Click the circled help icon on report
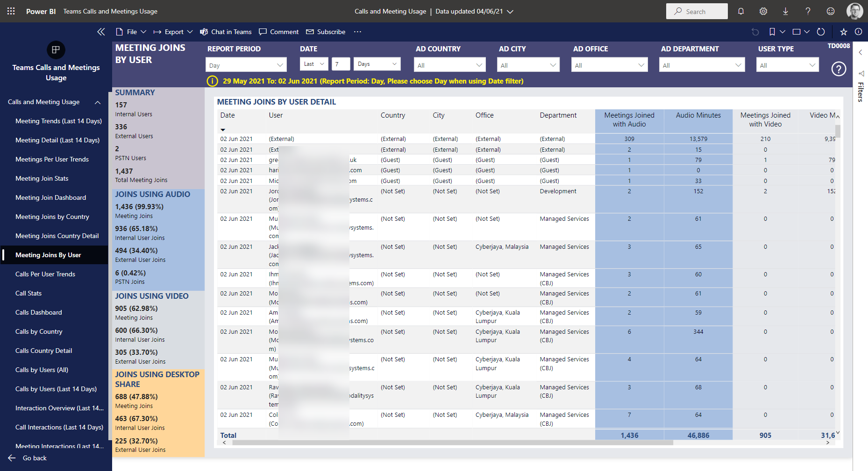This screenshot has width=868, height=471. 839,69
